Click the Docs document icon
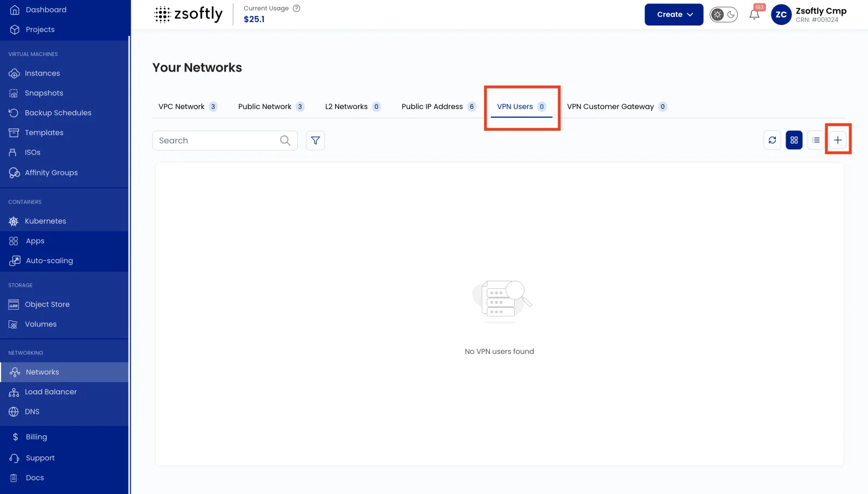The height and width of the screenshot is (494, 868). click(x=14, y=478)
